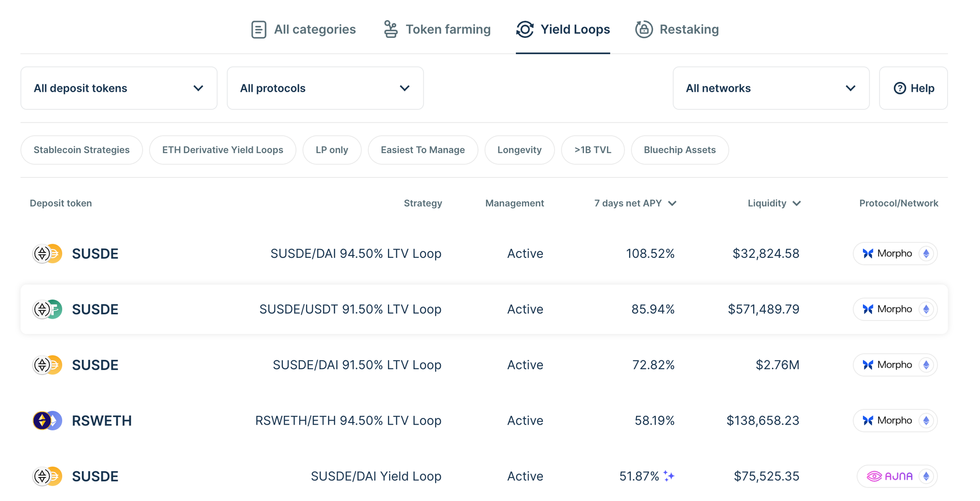Toggle the LP only filter chip
The width and height of the screenshot is (980, 501).
tap(332, 150)
